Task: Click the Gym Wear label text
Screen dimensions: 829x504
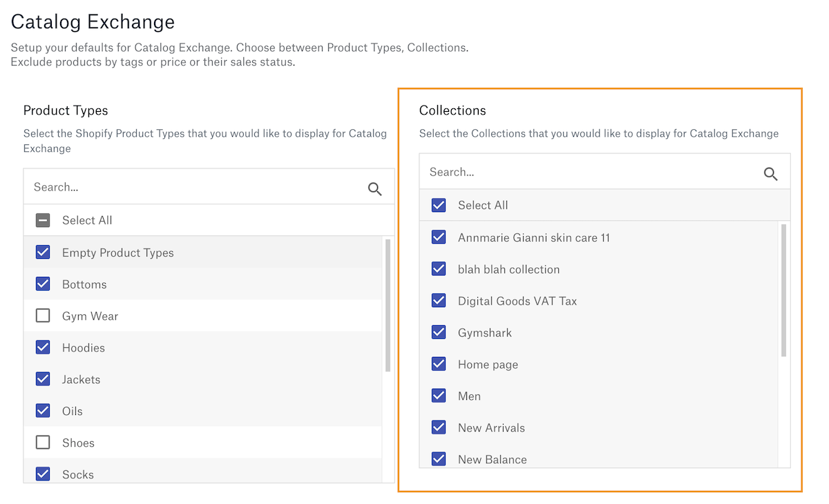Action: click(x=90, y=316)
